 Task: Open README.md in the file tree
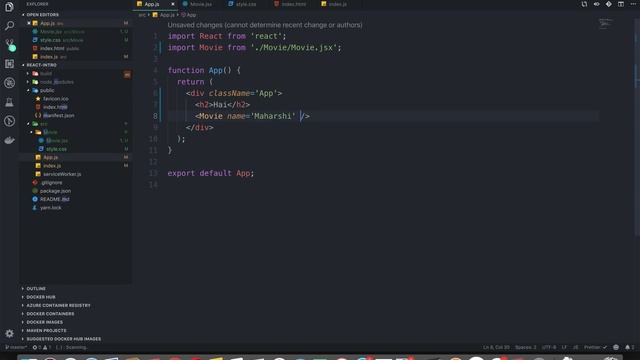point(54,199)
